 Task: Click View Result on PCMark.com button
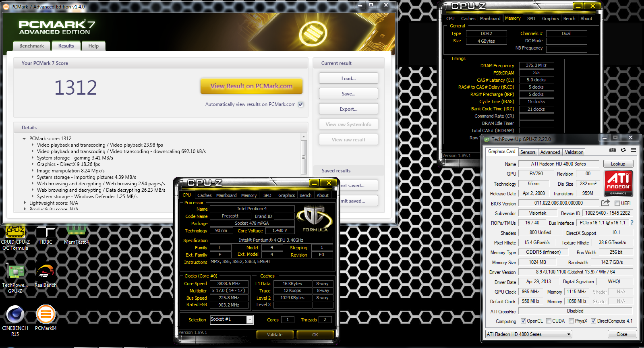[251, 86]
